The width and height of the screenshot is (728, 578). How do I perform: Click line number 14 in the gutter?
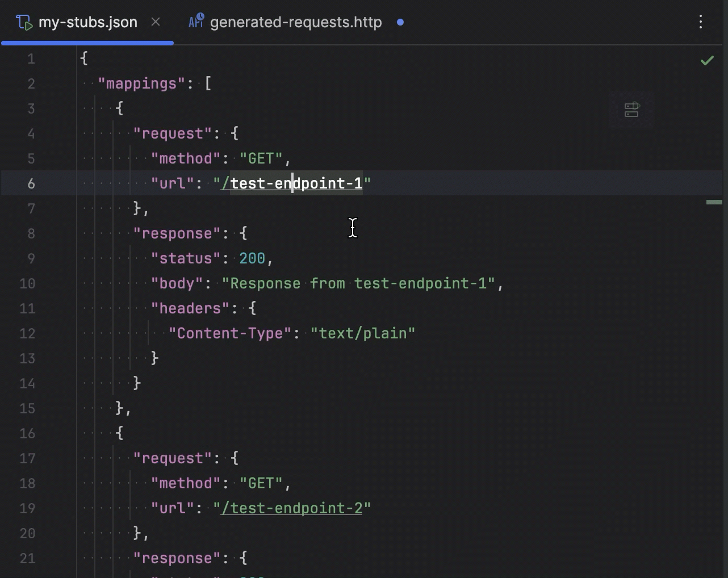coord(27,383)
